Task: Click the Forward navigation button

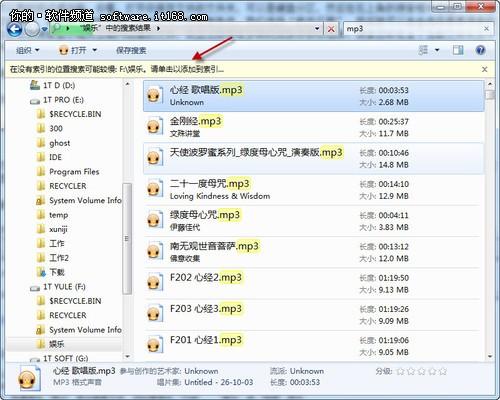Action: click(x=32, y=29)
